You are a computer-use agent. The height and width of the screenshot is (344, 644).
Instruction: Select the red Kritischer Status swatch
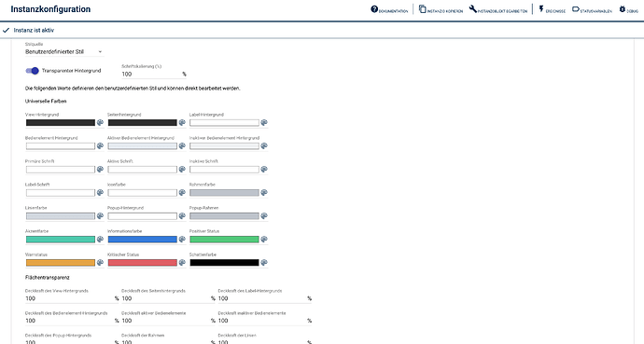[143, 263]
